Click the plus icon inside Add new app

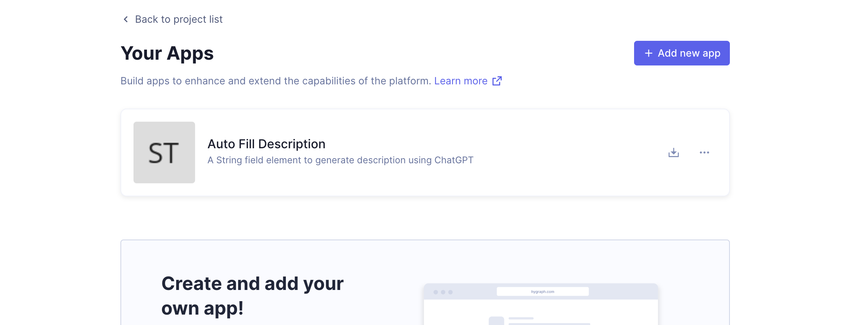click(x=649, y=53)
